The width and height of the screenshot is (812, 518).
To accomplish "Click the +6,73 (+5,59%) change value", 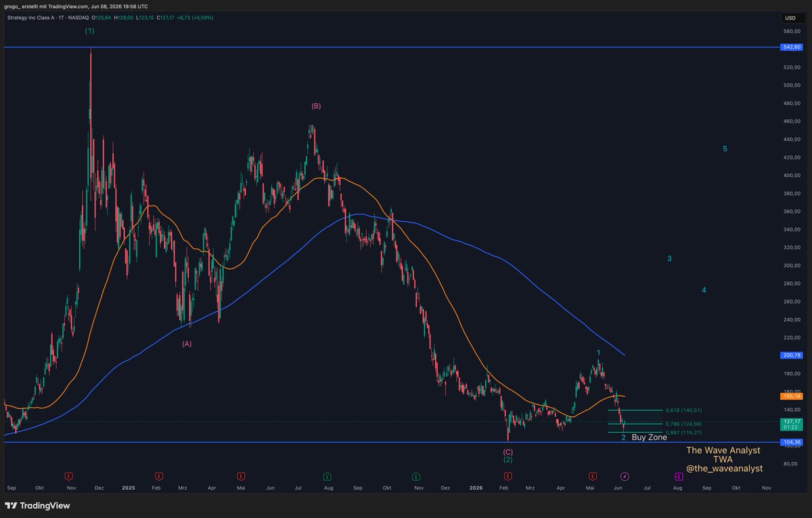I will point(195,18).
